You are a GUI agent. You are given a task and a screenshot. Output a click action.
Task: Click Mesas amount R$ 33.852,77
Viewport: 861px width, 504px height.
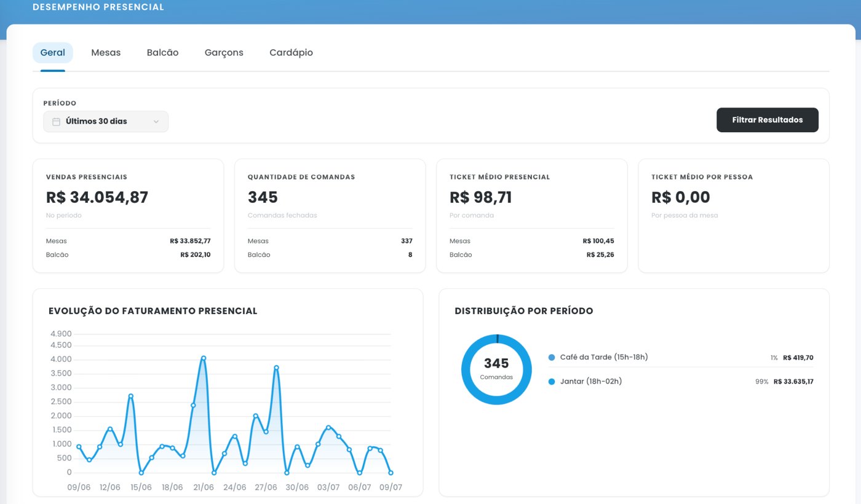190,241
